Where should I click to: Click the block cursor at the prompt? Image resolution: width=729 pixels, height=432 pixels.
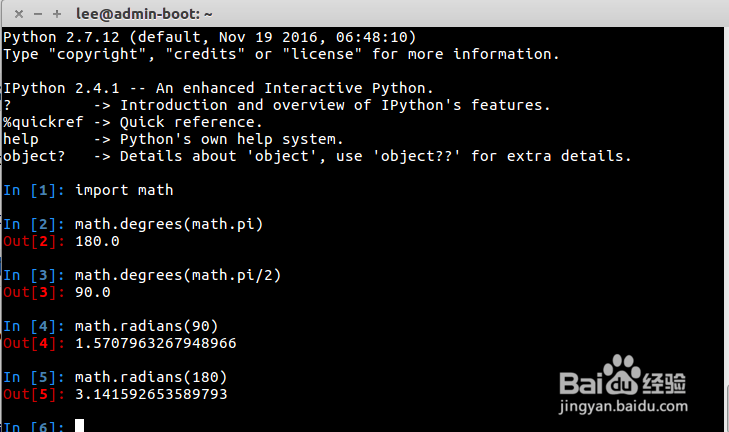coord(80,426)
